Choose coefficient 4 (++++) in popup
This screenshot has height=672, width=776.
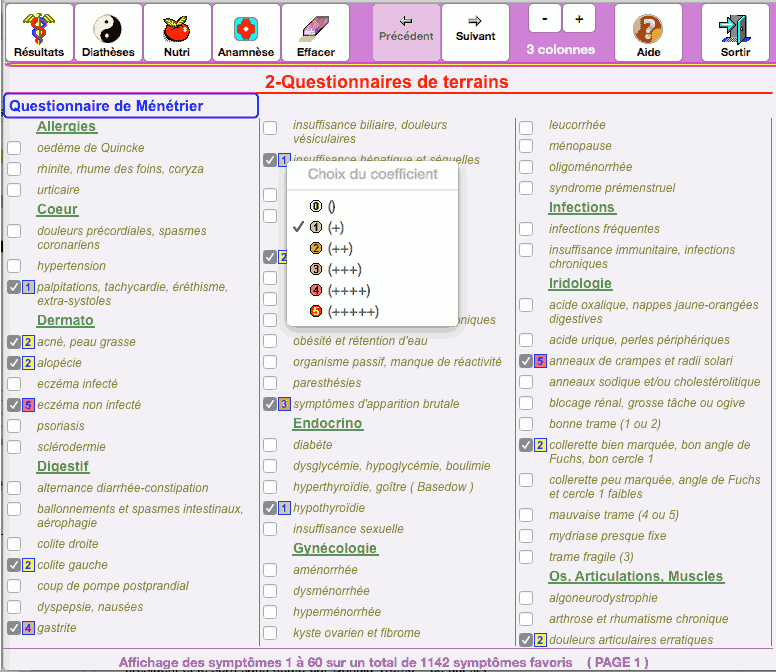pyautogui.click(x=372, y=290)
